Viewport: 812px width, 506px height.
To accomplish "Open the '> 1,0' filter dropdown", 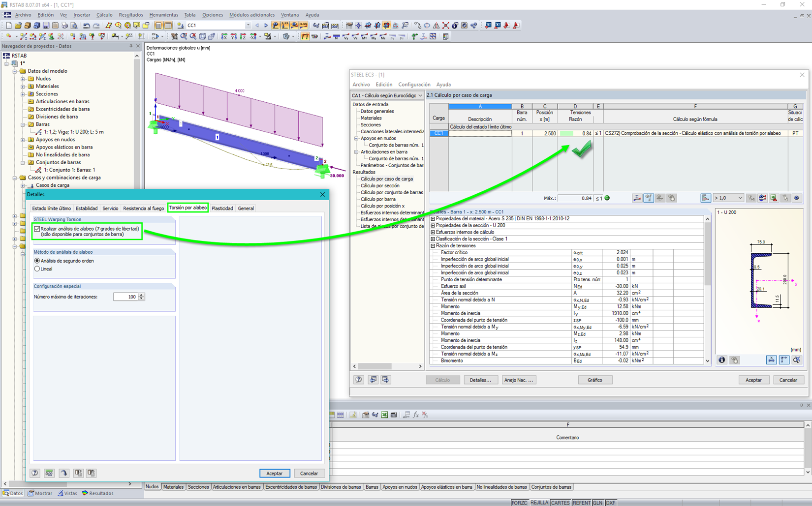I will [x=728, y=198].
